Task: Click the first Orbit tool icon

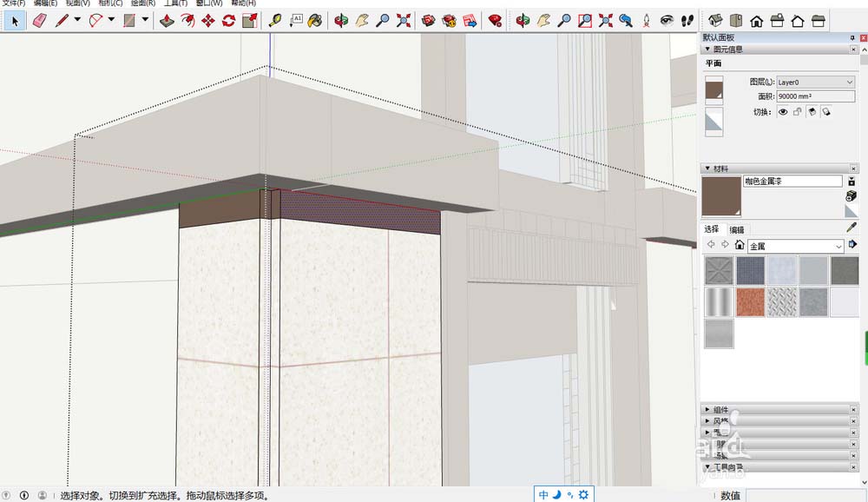Action: [x=341, y=21]
